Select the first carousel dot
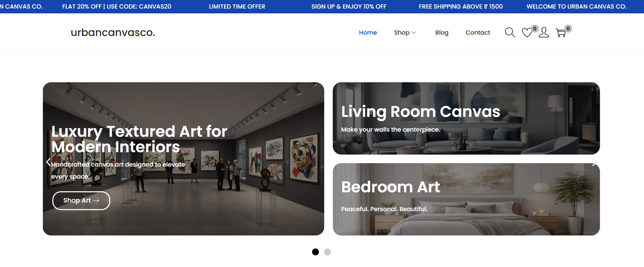 pos(315,252)
